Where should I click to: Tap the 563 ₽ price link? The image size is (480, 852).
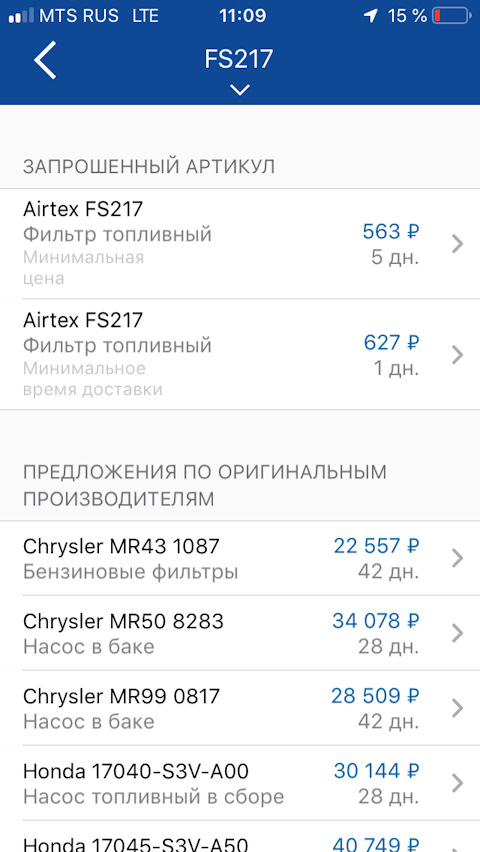point(391,232)
